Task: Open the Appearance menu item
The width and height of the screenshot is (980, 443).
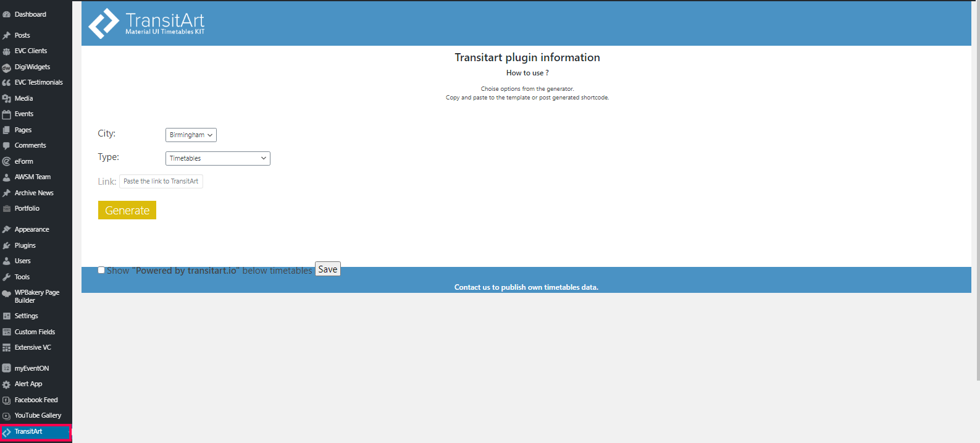Action: click(x=36, y=229)
